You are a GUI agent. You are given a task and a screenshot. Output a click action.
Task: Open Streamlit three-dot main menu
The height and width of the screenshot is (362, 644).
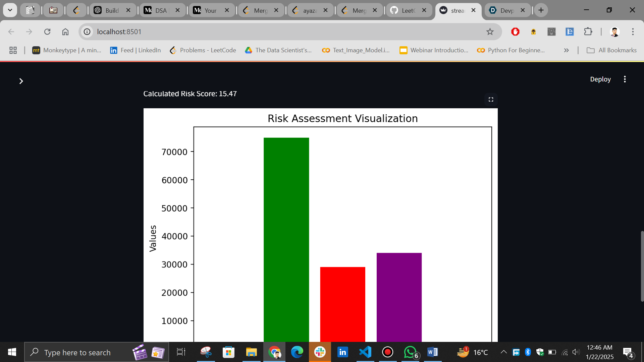click(x=625, y=79)
